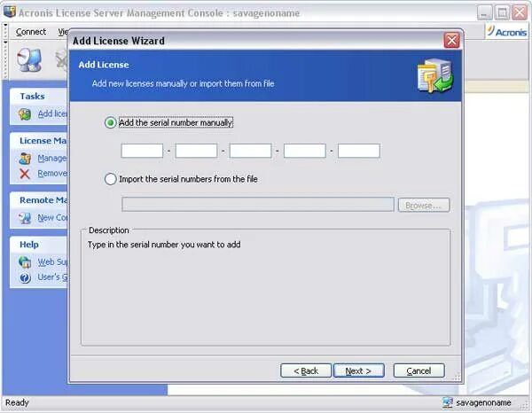The image size is (532, 413).
Task: Click the Manage licenses icon in sidebar
Action: (x=25, y=159)
